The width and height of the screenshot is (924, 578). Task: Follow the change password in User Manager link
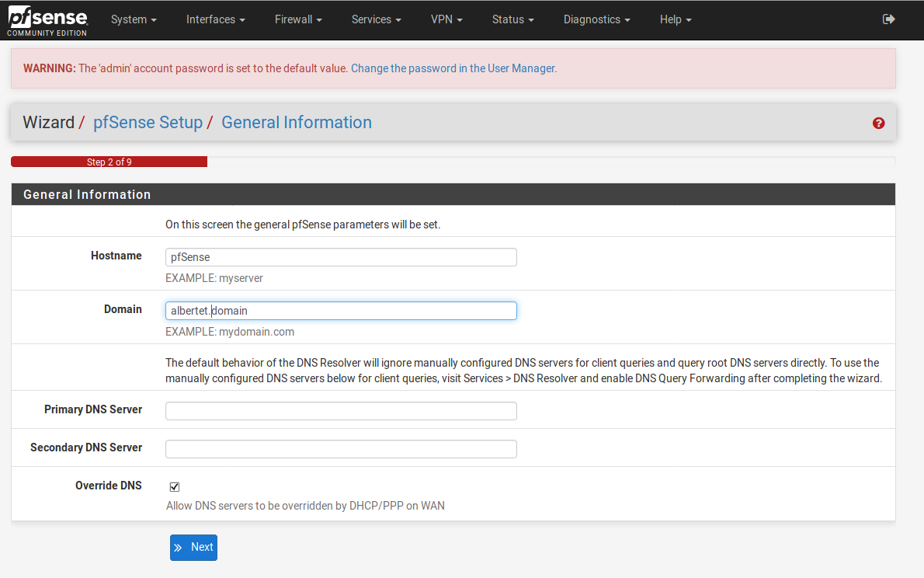tap(453, 68)
